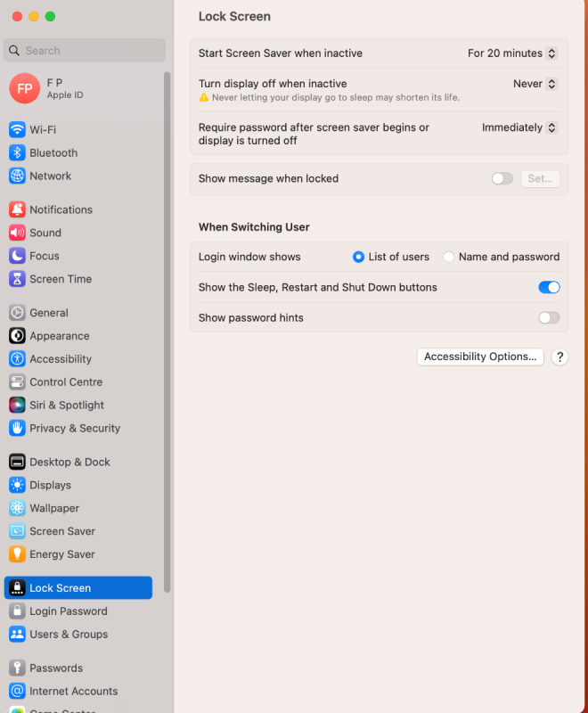Screen dimensions: 588x713
Task: Select Energy Saver bulb icon
Action: (x=17, y=554)
